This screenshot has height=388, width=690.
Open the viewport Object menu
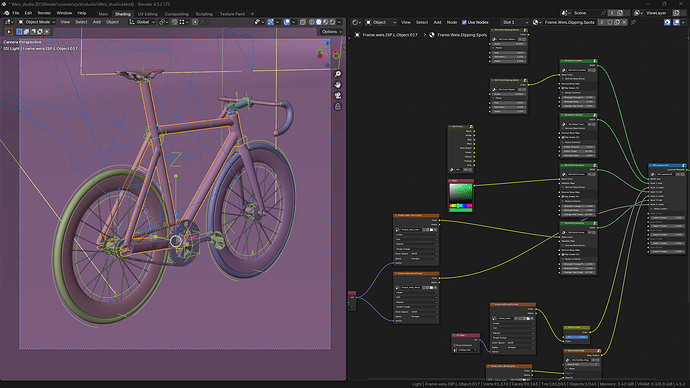[112, 22]
